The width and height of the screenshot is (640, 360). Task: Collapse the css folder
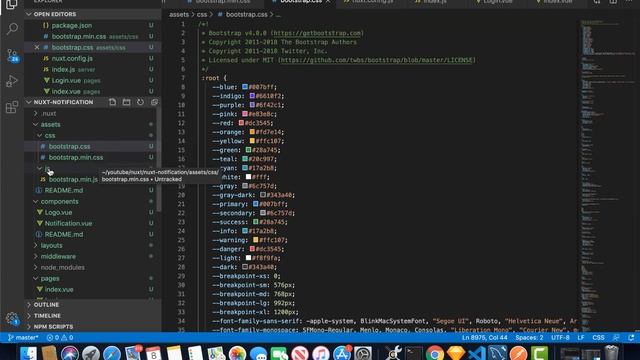point(50,135)
